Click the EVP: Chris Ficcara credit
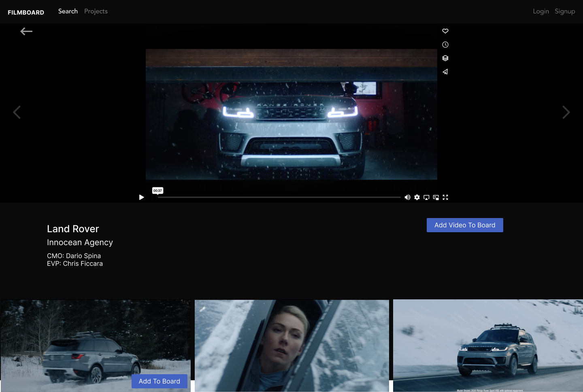Screen dimensions: 583x392 pyautogui.click(x=75, y=263)
